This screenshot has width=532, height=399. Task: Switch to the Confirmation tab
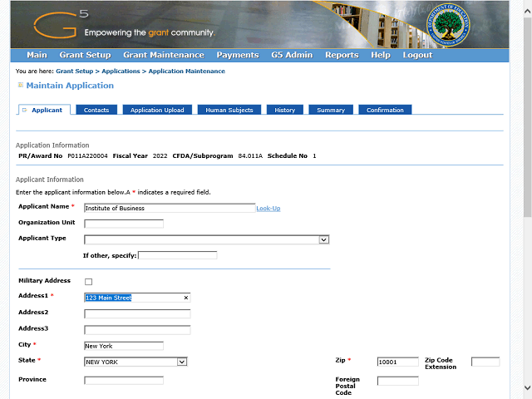click(x=385, y=110)
